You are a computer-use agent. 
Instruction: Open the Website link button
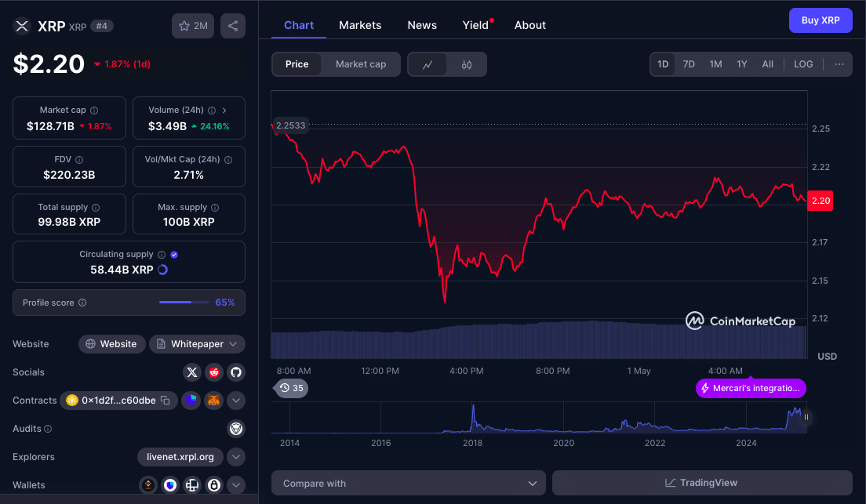(112, 344)
